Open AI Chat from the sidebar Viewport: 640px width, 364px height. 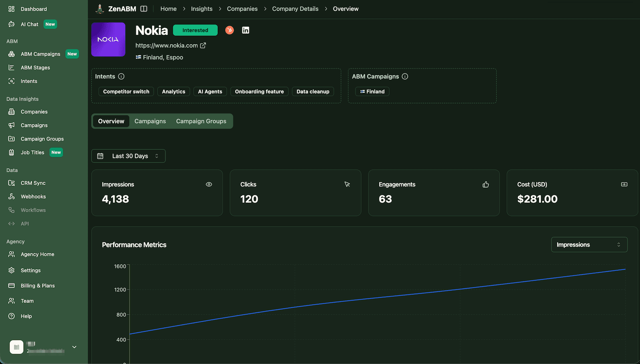pyautogui.click(x=30, y=24)
